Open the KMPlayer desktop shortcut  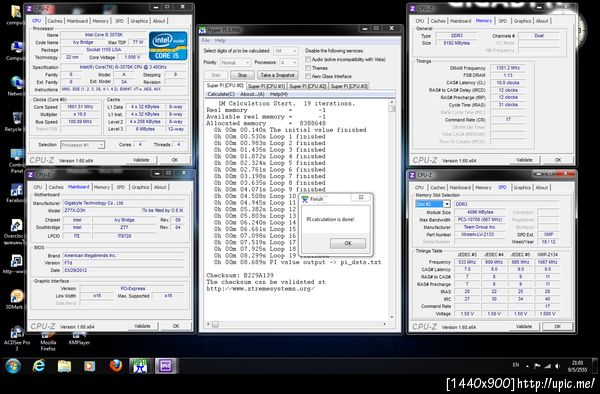pos(79,338)
